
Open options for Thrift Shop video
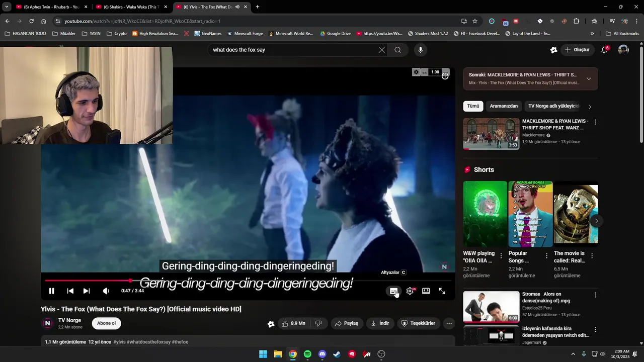pyautogui.click(x=595, y=122)
